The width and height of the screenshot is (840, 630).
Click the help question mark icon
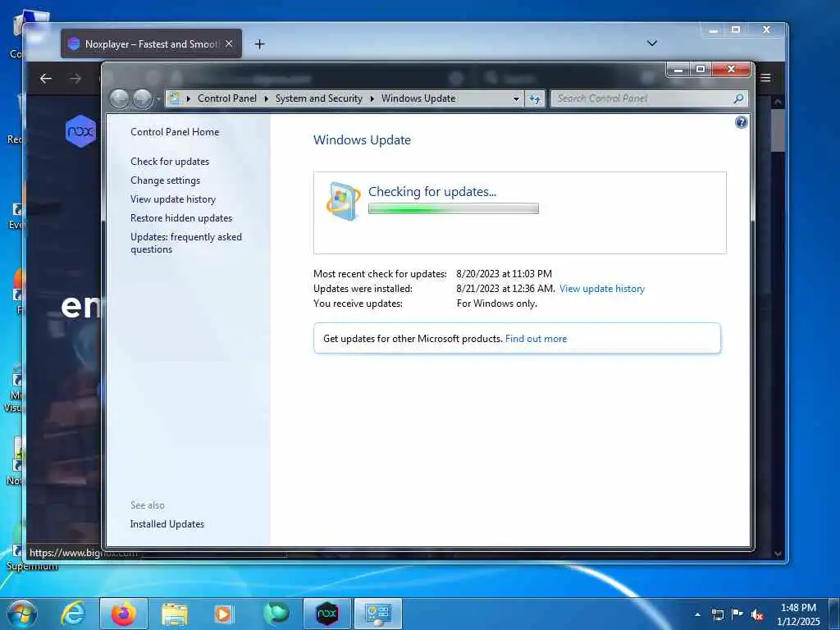(741, 123)
